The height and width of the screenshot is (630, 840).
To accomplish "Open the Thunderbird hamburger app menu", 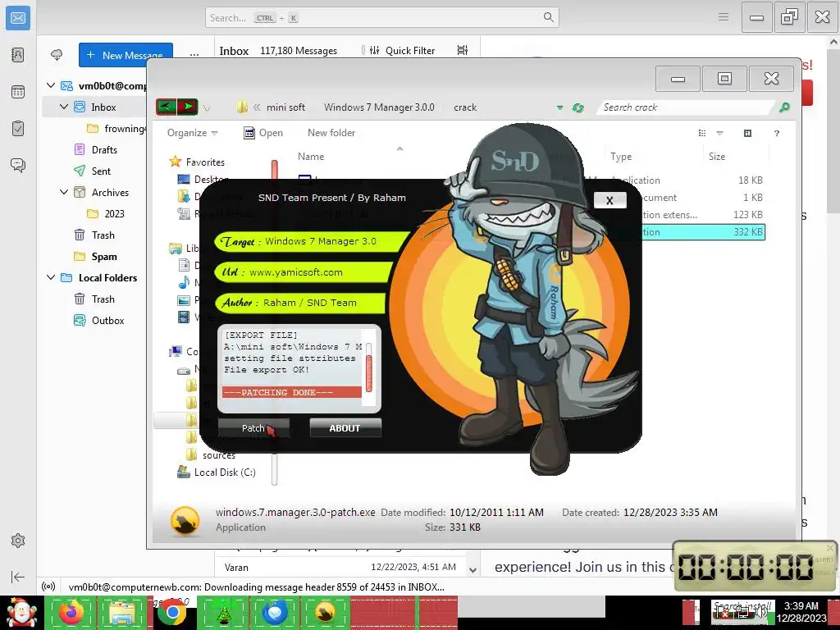I will click(x=724, y=17).
